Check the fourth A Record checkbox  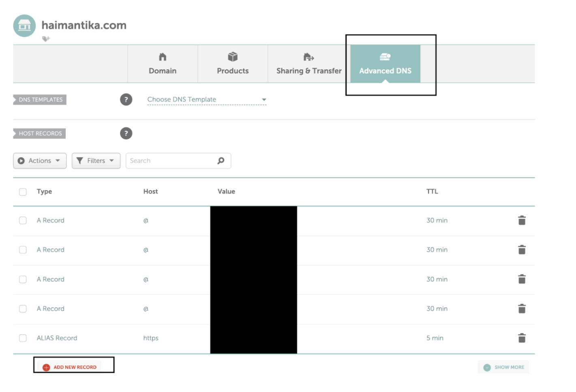23,309
